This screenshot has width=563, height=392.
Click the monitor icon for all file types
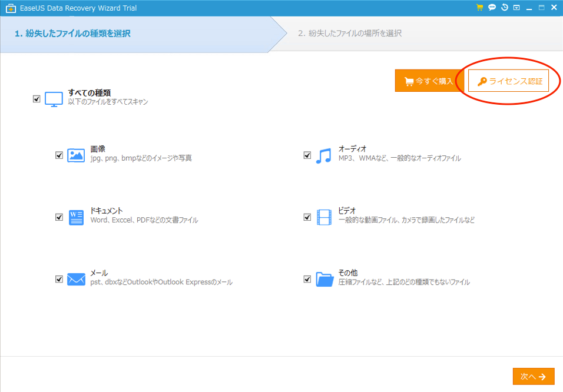pos(54,99)
